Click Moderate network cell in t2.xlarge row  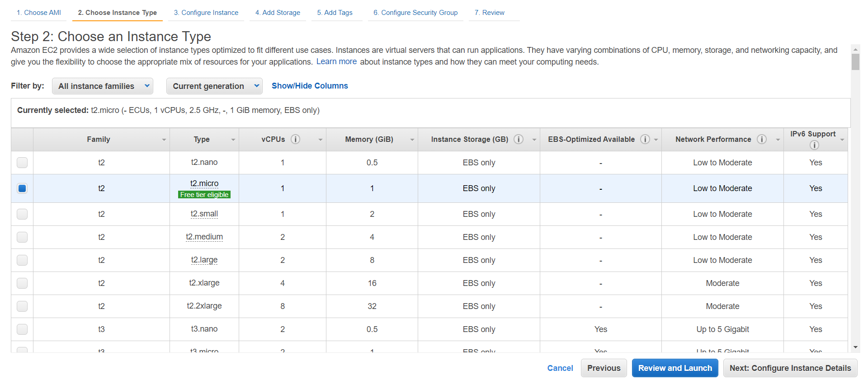722,283
